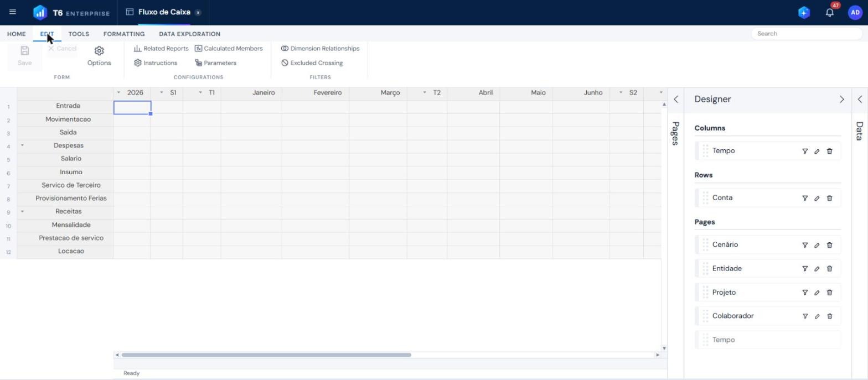Edit the Entidade dimension
The image size is (868, 380).
(x=817, y=269)
